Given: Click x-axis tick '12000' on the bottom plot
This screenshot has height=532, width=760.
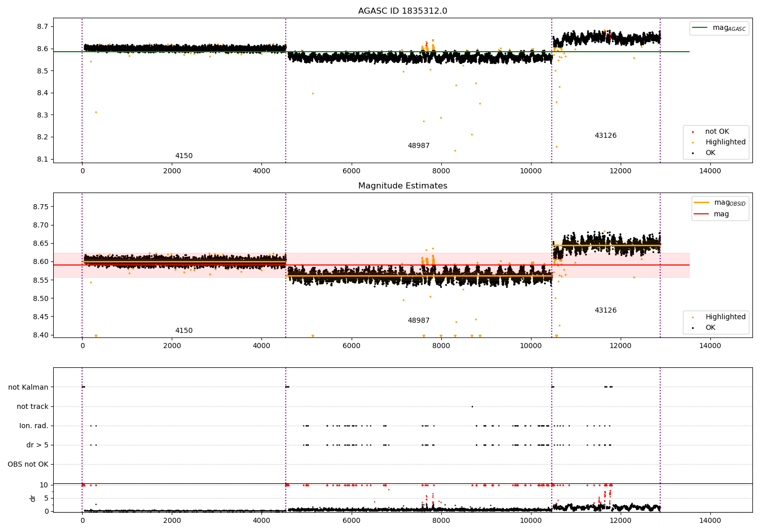Looking at the screenshot, I should tap(620, 521).
